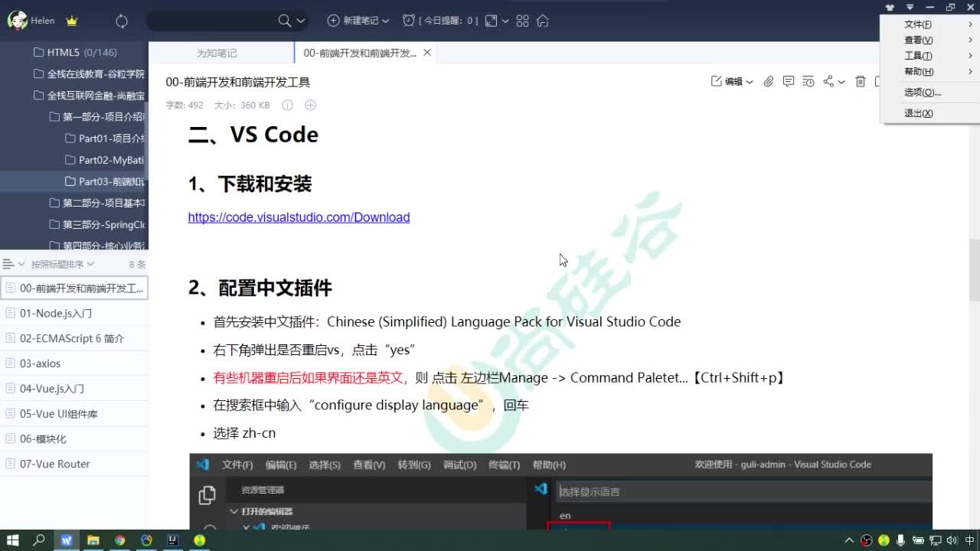Viewport: 980px width, 551px height.
Task: Open IntelliJ IDEA from taskbar
Action: pos(173,540)
